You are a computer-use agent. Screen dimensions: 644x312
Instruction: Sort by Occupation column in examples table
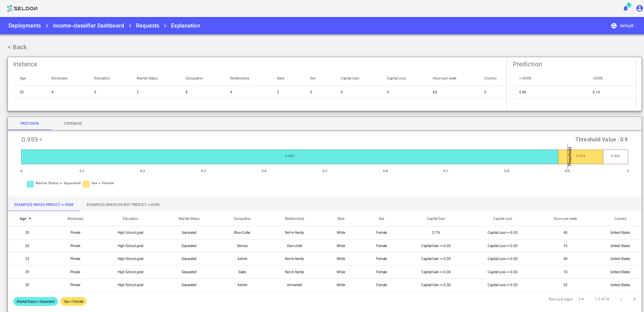(242, 219)
